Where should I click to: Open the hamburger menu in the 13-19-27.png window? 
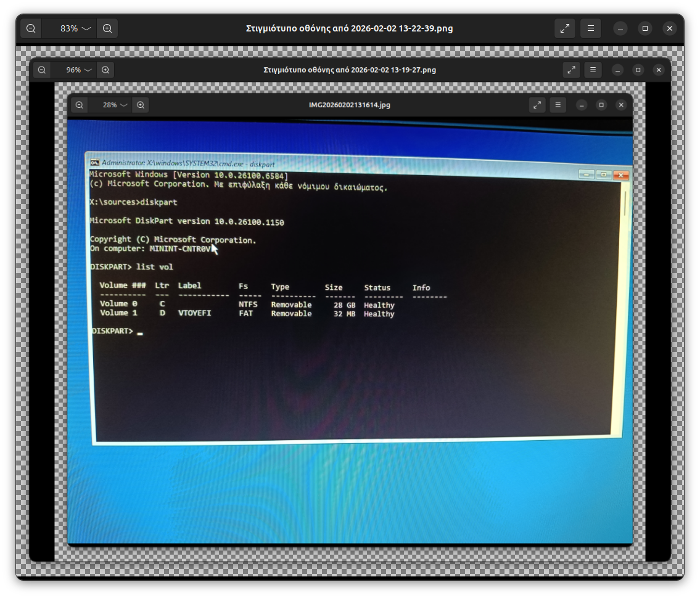(593, 70)
